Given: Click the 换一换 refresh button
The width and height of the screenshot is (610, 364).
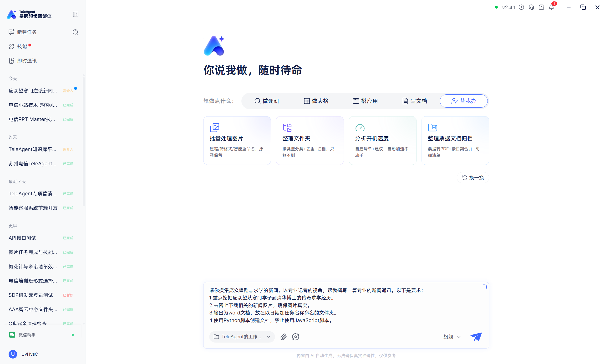Looking at the screenshot, I should pos(473,177).
